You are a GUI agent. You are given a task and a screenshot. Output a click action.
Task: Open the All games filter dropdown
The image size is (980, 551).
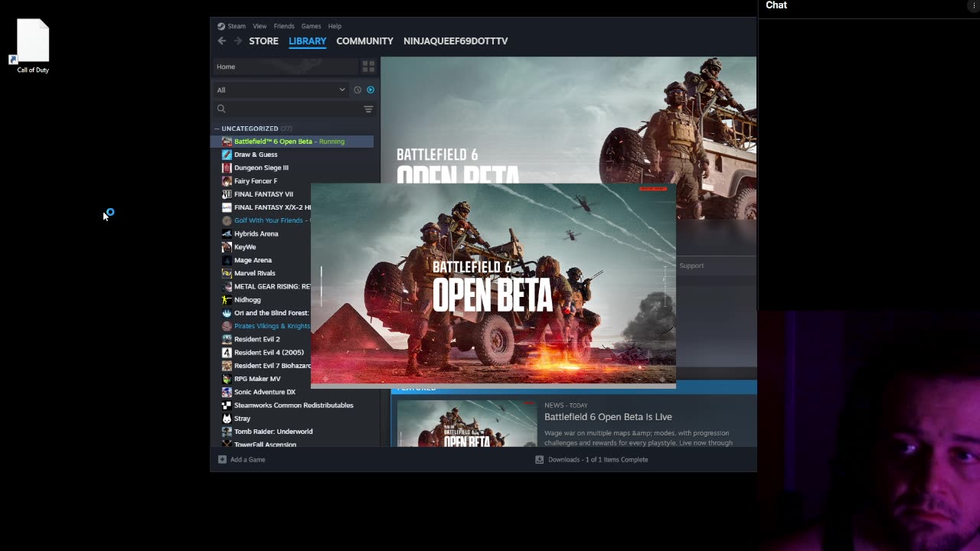click(281, 90)
